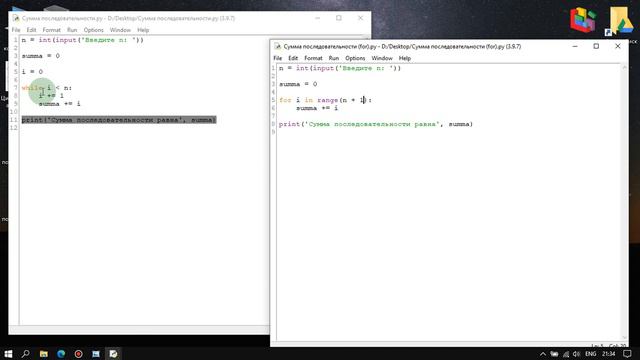The height and width of the screenshot is (360, 640).
Task: Click the back IDLE window title bar icon
Action: [x=16, y=18]
